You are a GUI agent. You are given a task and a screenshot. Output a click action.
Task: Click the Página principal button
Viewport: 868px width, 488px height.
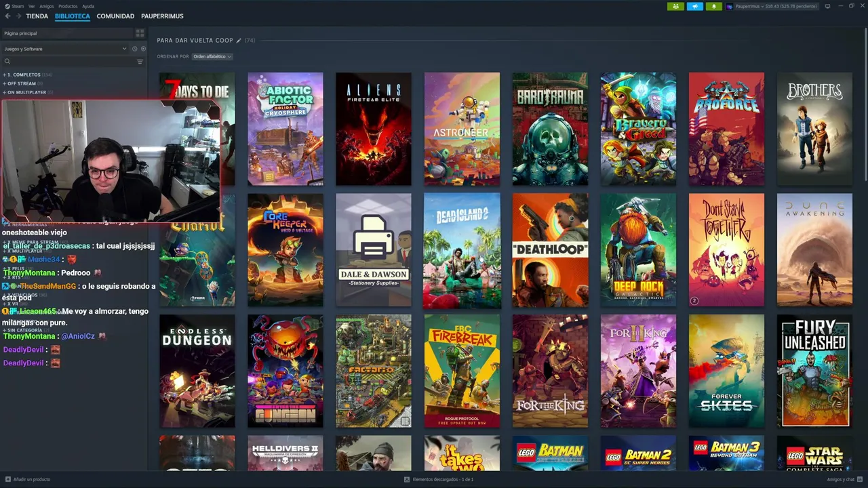(67, 33)
